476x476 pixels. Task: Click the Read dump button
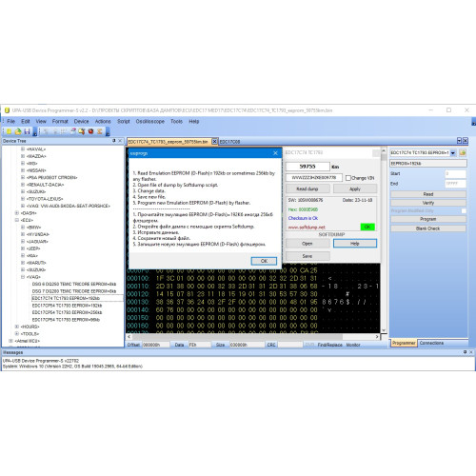tap(307, 188)
